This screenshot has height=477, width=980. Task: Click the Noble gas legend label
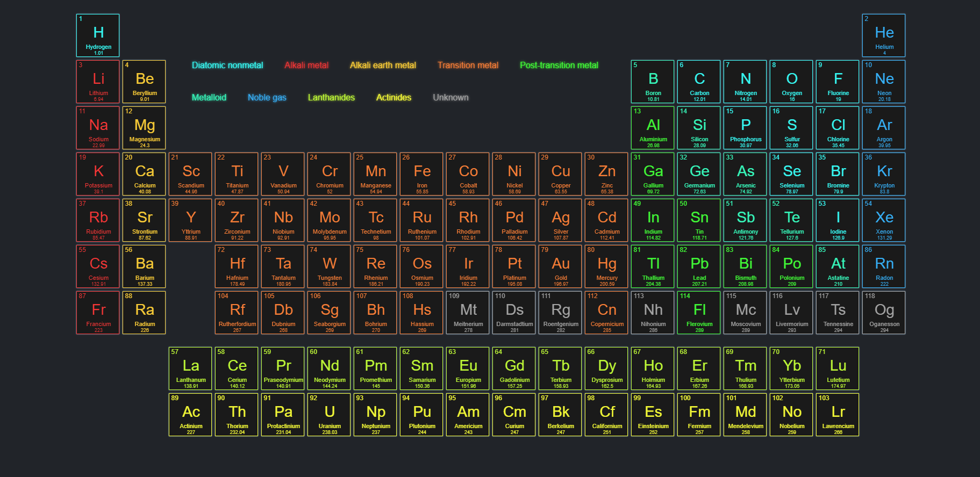267,97
